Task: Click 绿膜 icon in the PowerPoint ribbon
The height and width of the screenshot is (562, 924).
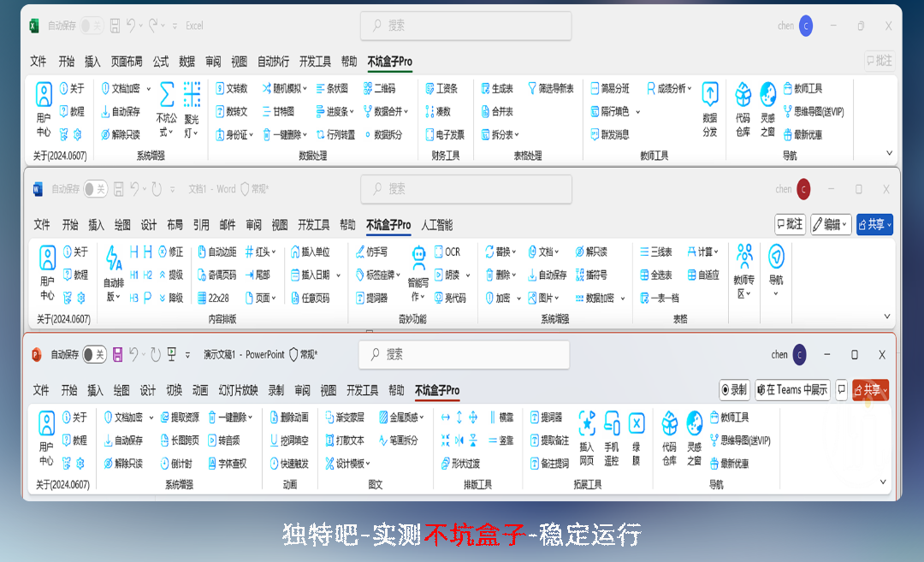Action: point(636,439)
